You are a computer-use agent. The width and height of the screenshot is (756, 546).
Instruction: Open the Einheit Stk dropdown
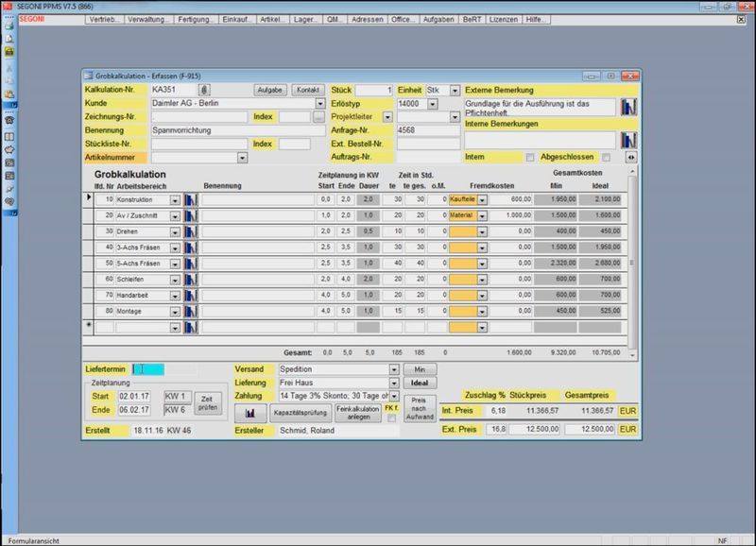click(x=455, y=90)
